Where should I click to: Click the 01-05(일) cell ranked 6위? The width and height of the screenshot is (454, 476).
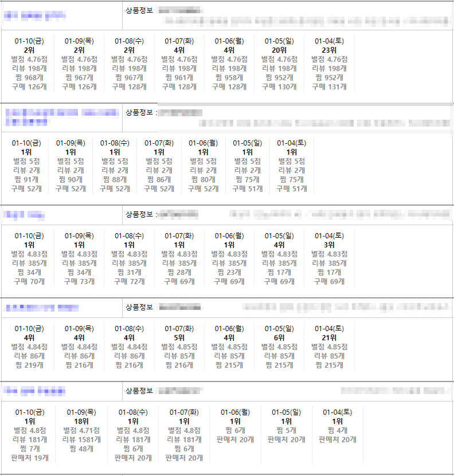[x=280, y=347]
